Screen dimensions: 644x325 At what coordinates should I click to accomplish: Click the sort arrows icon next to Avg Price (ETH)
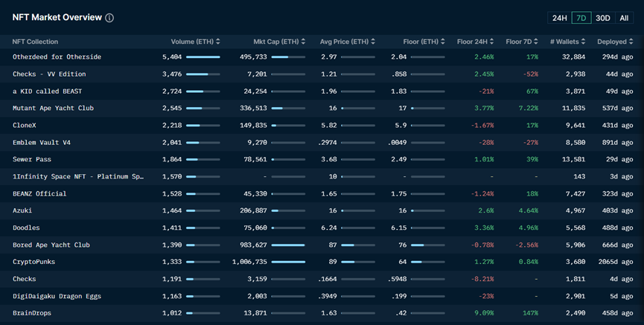[373, 42]
